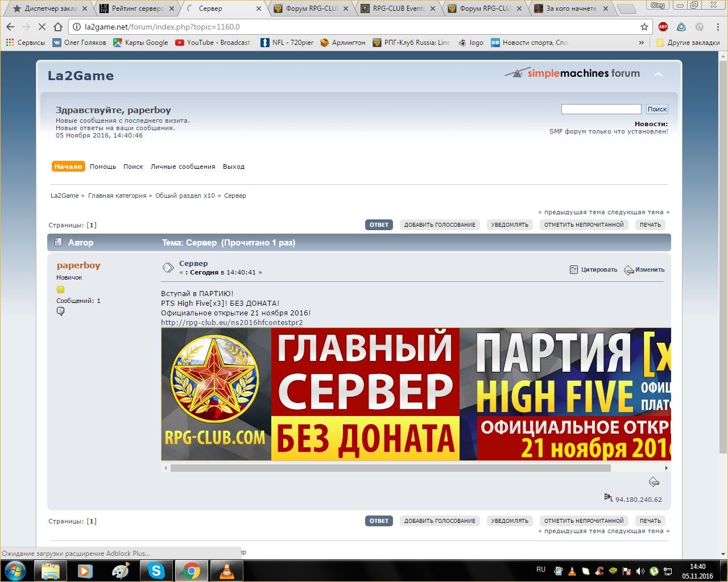Viewport: 728px width, 582px height.
Task: Open the Поиск menu item in the forum navigation
Action: coord(133,167)
